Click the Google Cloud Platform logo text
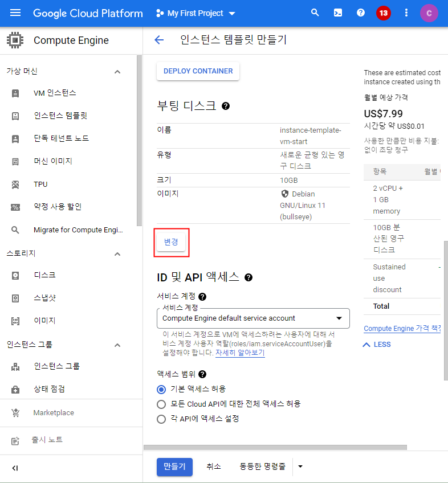Screen dimensions: 448x483 pyautogui.click(x=88, y=13)
